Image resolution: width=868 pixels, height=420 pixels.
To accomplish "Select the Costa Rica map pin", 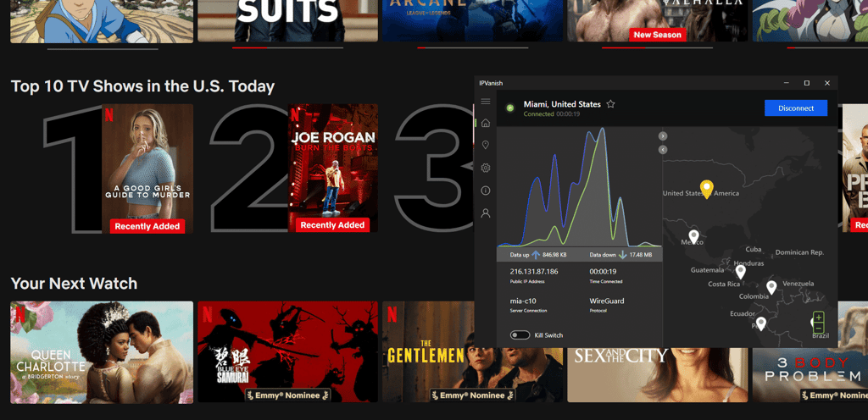I will [740, 272].
